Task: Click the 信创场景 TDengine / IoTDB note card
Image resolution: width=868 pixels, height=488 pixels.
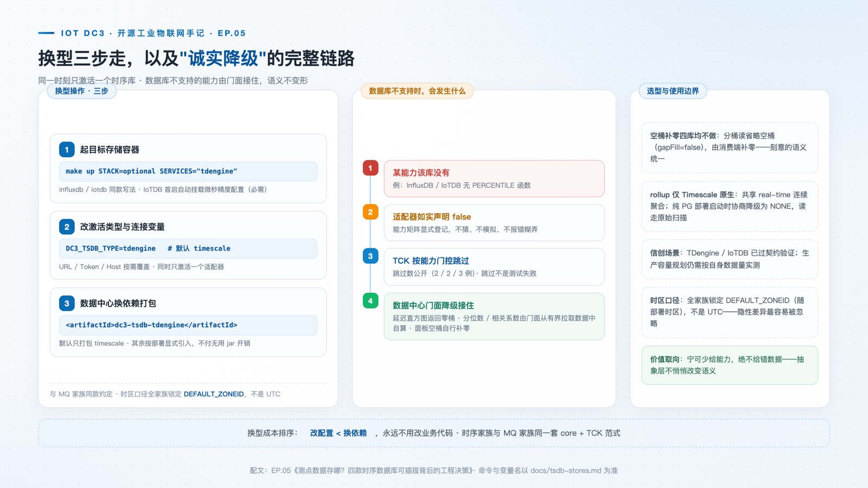Action: point(730,259)
